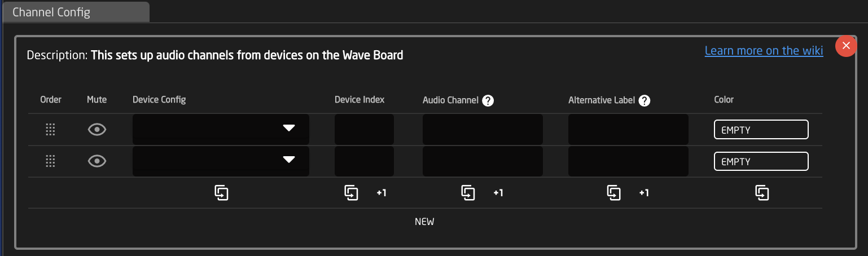Click copy-down icon under Color column
The width and height of the screenshot is (868, 256).
tap(762, 193)
